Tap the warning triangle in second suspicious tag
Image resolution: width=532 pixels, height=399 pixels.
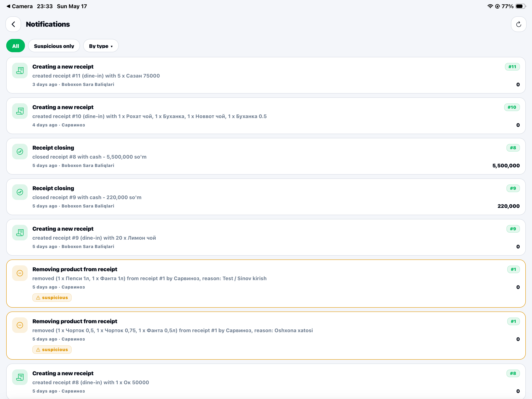[38, 350]
